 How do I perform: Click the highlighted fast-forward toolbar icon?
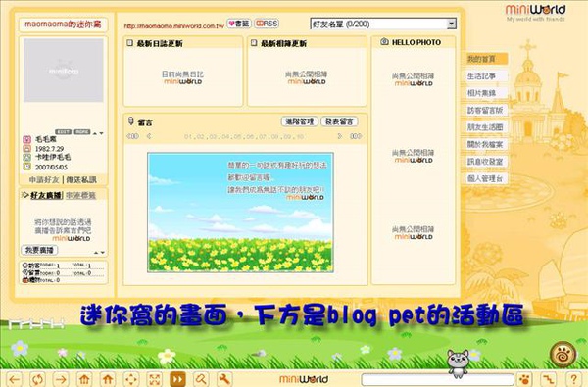(x=177, y=379)
